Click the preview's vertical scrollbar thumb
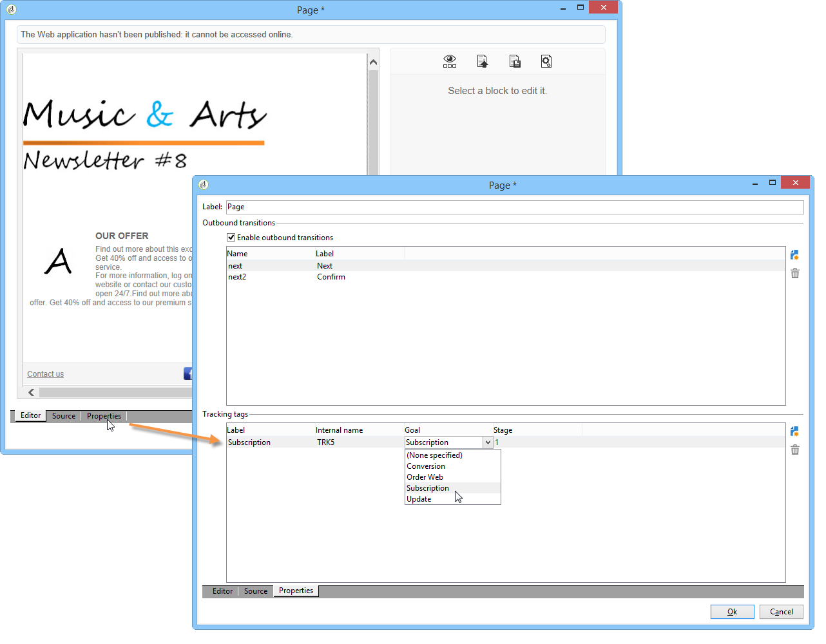The image size is (826, 644). (x=373, y=122)
